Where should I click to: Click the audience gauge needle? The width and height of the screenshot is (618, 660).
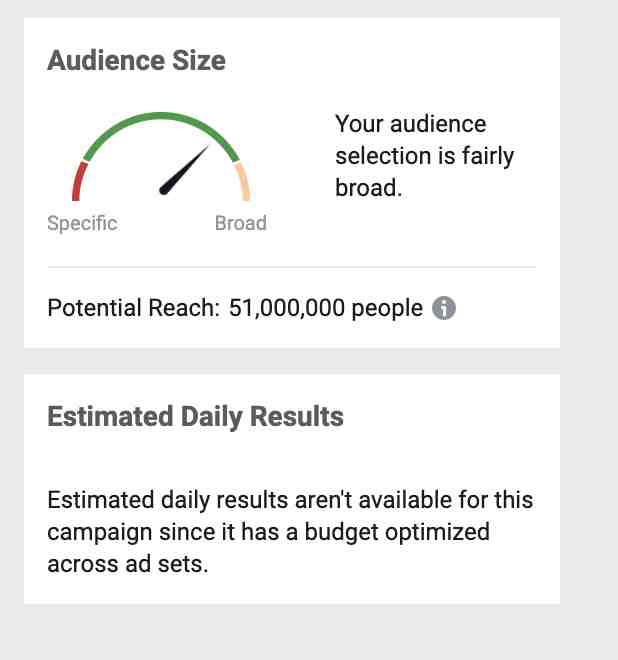(x=184, y=170)
